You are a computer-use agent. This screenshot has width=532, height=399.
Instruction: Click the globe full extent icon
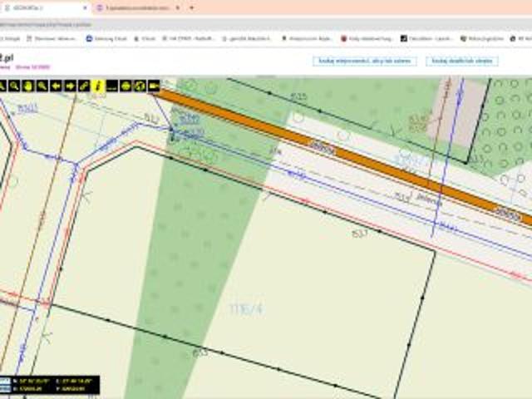coord(140,86)
